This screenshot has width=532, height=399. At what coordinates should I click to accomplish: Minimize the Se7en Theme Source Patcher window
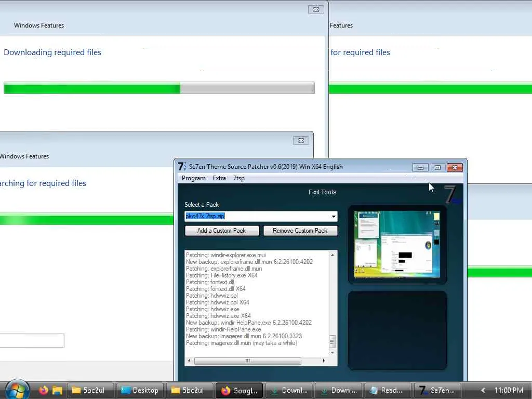coord(420,168)
